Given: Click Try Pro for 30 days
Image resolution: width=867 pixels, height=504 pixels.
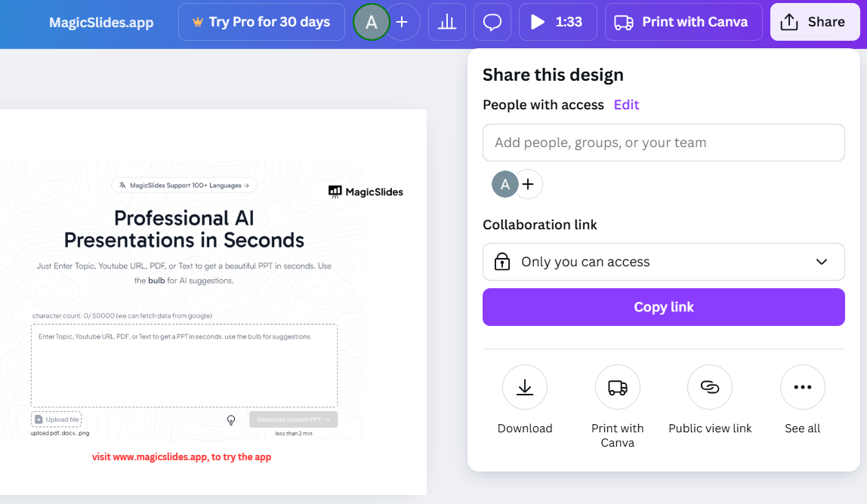Looking at the screenshot, I should (261, 22).
